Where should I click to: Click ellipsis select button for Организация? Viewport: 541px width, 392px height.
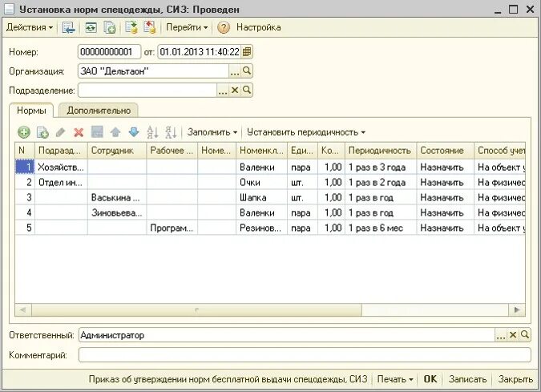[x=235, y=71]
